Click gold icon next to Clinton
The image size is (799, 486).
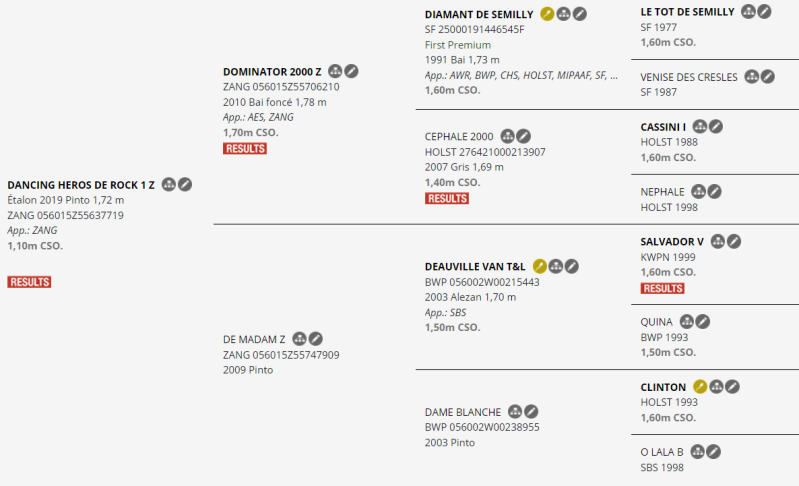click(700, 386)
